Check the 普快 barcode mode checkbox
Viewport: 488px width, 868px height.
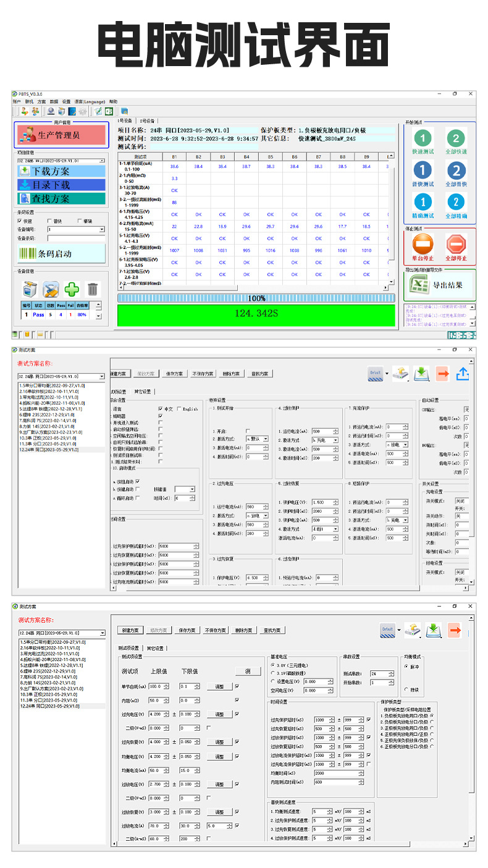click(x=51, y=221)
